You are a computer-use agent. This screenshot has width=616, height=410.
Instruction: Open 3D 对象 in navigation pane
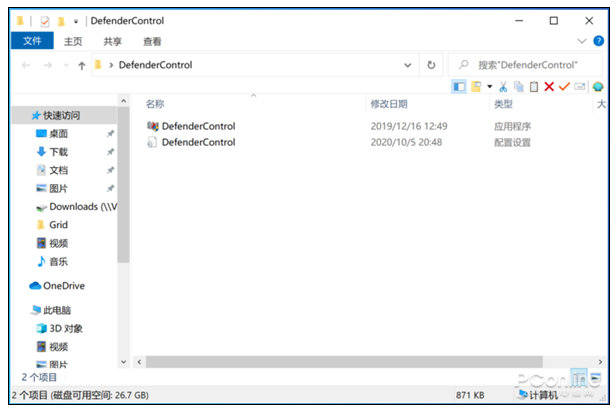(66, 329)
